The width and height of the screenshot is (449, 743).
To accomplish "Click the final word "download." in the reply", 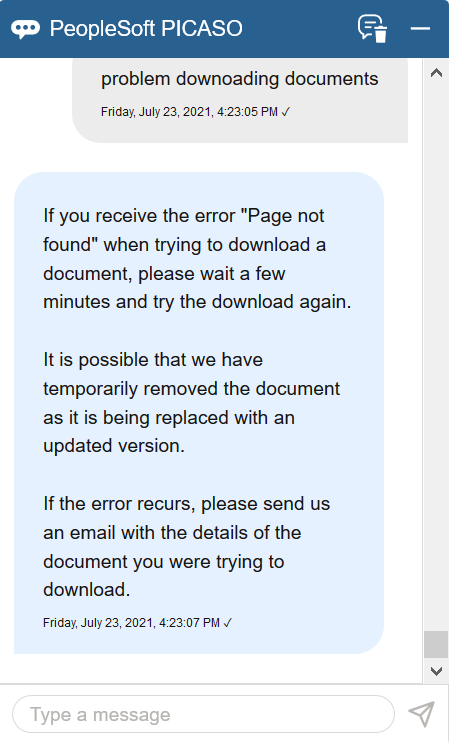I will (x=87, y=589).
